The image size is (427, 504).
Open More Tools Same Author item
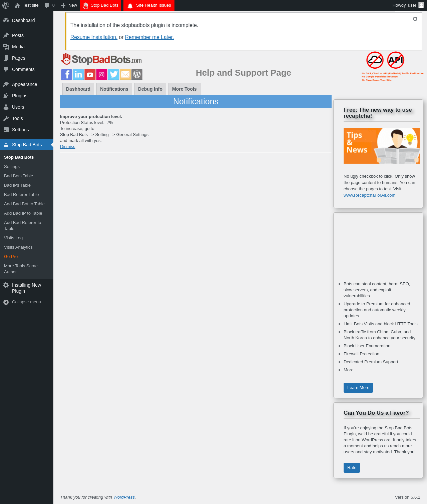coord(27,269)
